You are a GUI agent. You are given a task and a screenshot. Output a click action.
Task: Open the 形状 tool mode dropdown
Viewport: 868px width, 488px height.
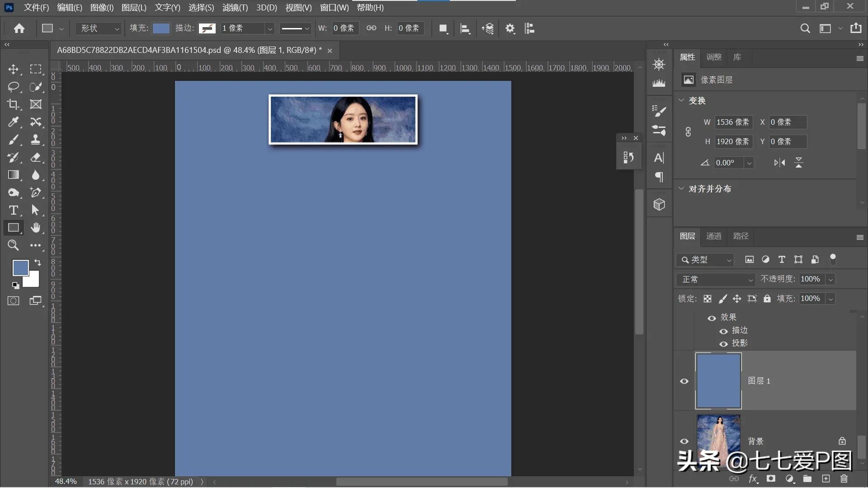99,28
